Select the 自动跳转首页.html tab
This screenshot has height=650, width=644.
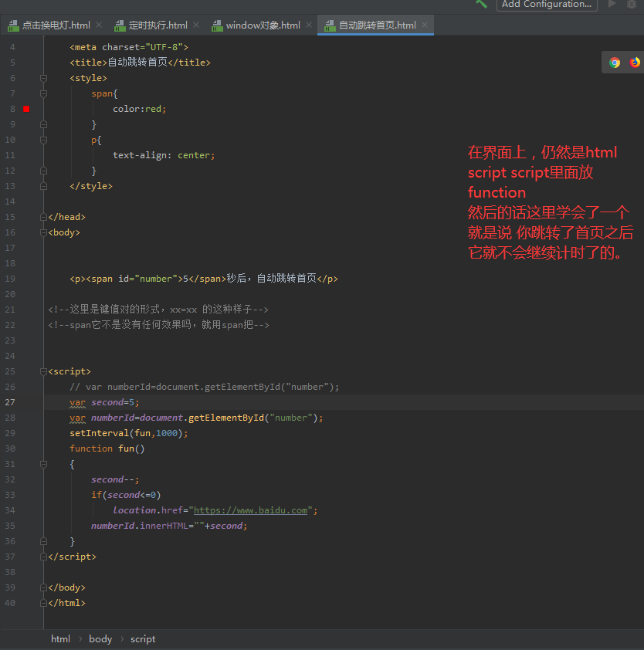pyautogui.click(x=377, y=25)
